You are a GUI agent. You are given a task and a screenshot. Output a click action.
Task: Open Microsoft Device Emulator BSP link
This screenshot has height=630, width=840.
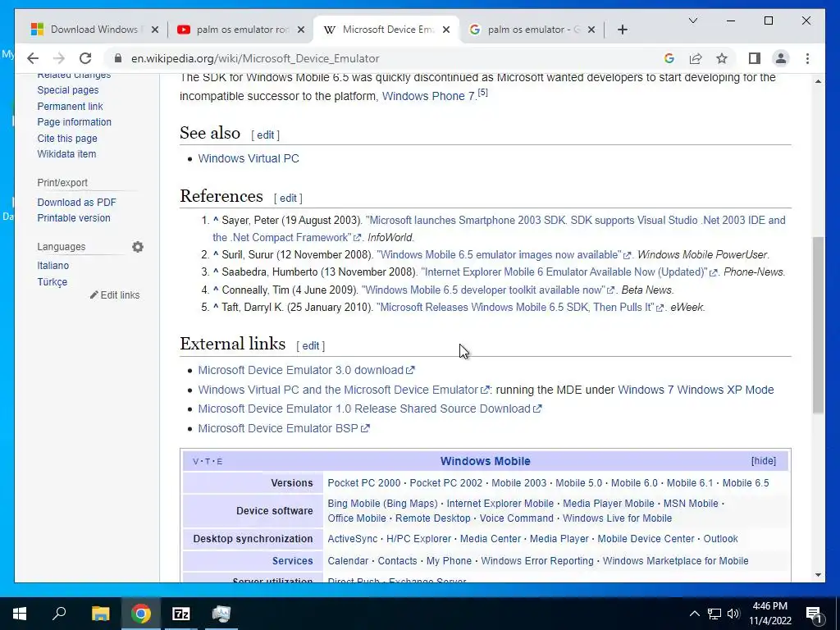coord(283,428)
